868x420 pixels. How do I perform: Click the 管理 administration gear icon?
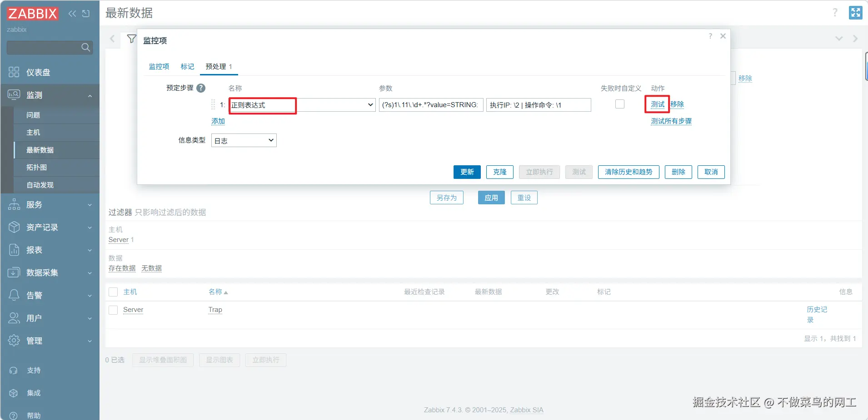[x=14, y=341]
